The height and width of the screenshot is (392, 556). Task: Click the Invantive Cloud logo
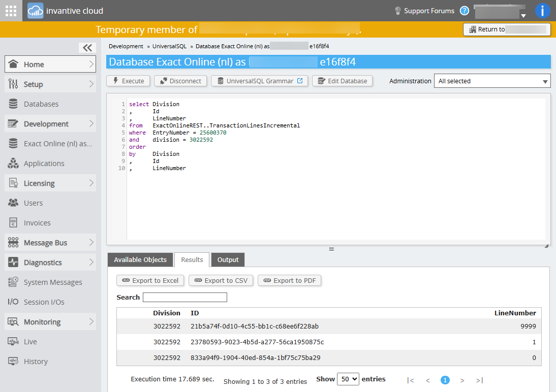click(36, 11)
